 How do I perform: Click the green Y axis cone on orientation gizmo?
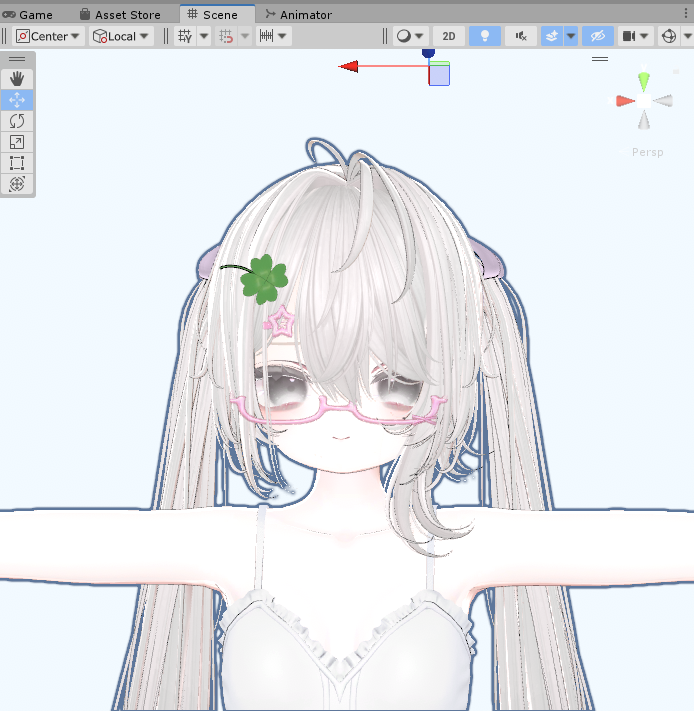point(644,81)
